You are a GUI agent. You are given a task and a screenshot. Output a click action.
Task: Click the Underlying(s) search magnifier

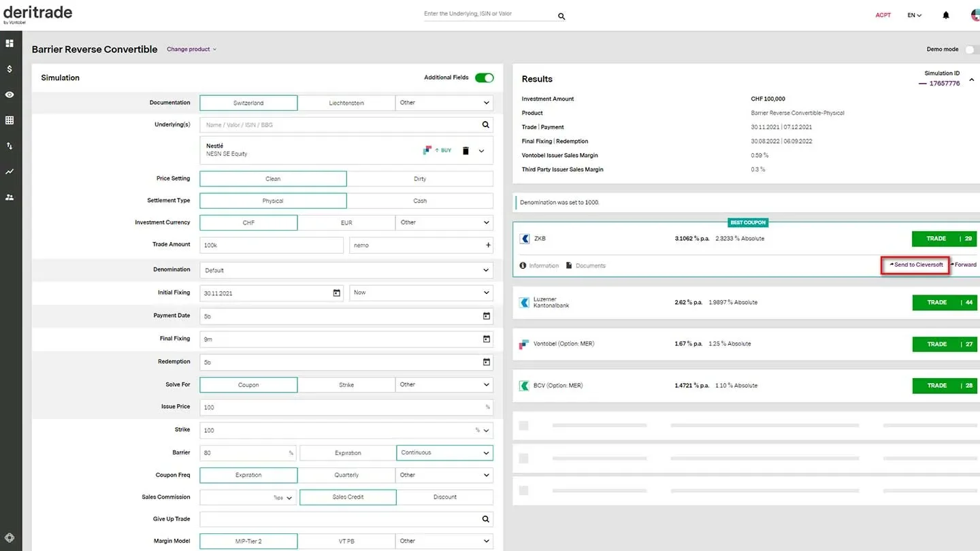click(486, 124)
